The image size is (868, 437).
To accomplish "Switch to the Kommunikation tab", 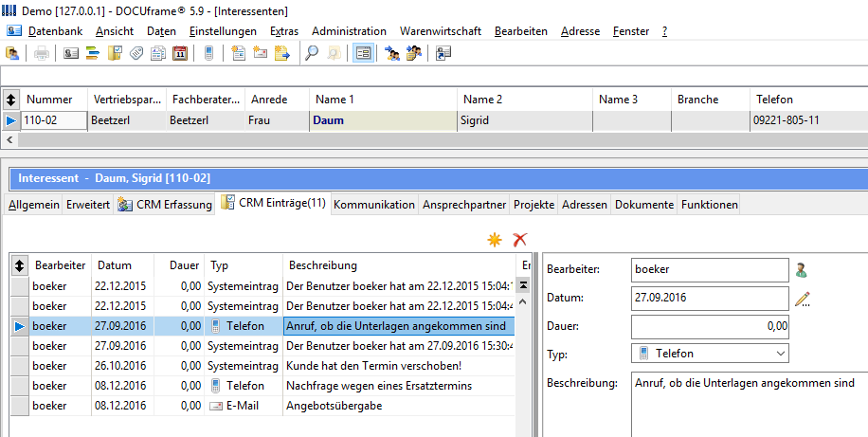I will pyautogui.click(x=374, y=205).
